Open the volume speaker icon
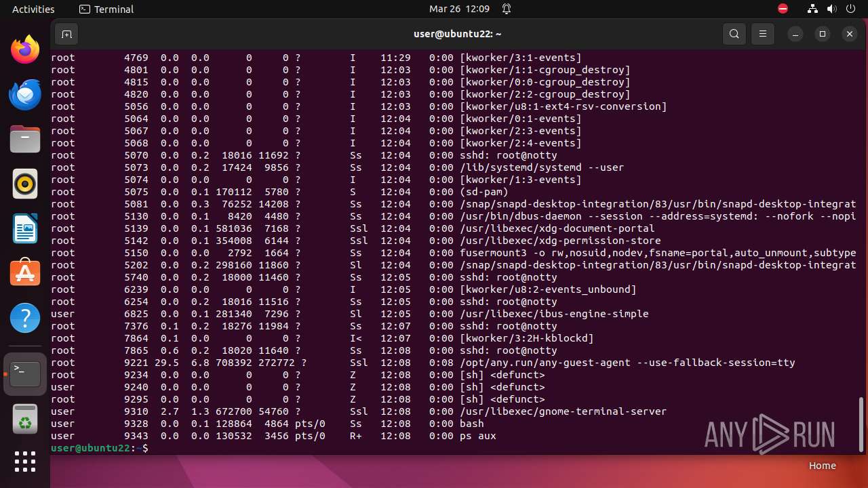The height and width of the screenshot is (488, 868). click(831, 9)
